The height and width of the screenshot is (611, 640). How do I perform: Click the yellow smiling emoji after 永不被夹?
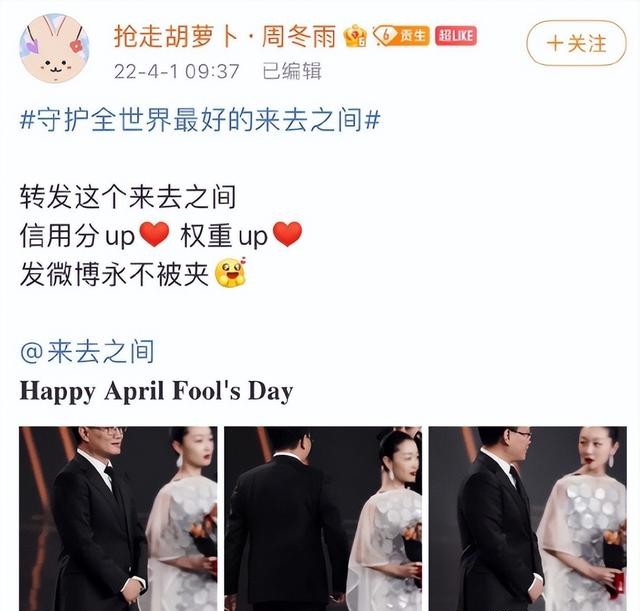pyautogui.click(x=231, y=272)
